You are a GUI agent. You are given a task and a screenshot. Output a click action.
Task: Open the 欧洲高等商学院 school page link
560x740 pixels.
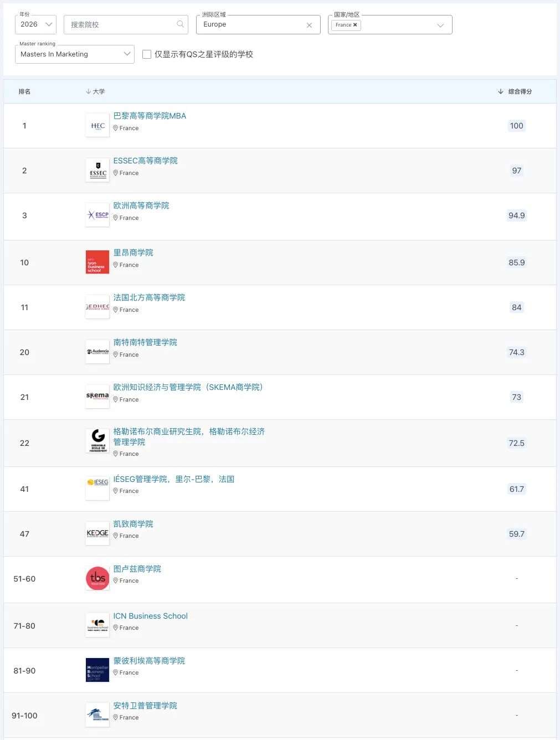coord(141,205)
